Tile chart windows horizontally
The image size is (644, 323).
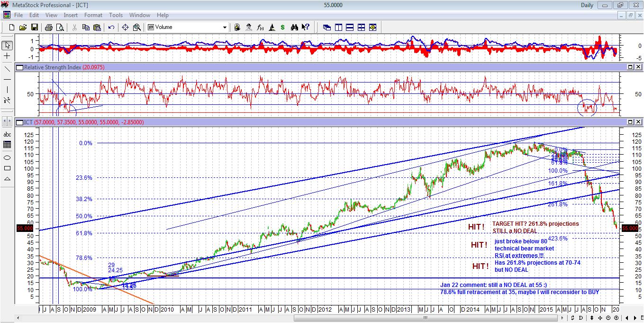pos(349,27)
